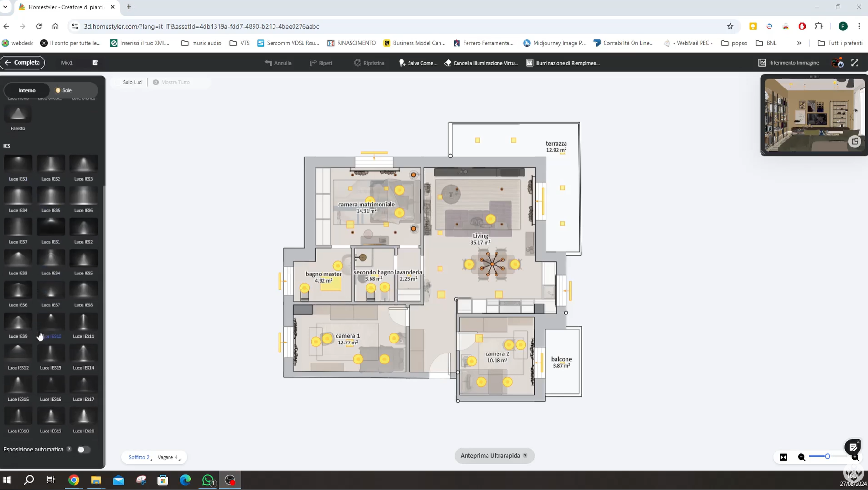Image resolution: width=868 pixels, height=490 pixels.
Task: Expand the Vagare 4 dropdown
Action: pos(169,457)
